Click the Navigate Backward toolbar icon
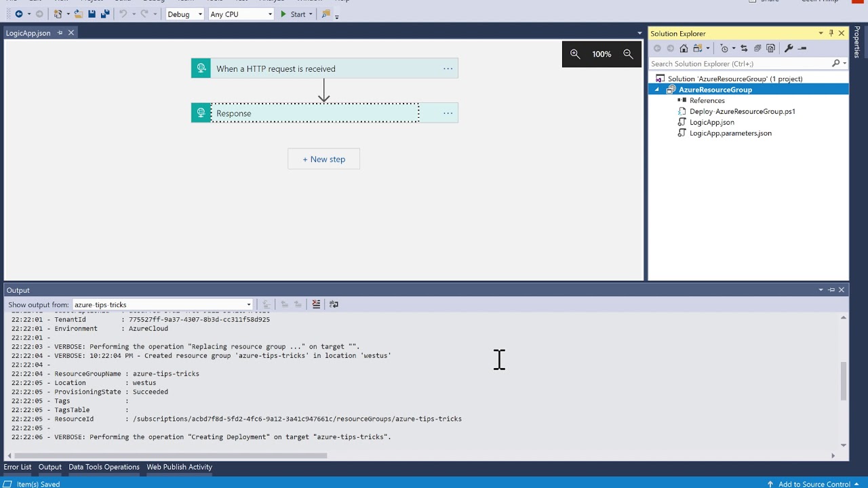868x488 pixels. coord(18,14)
